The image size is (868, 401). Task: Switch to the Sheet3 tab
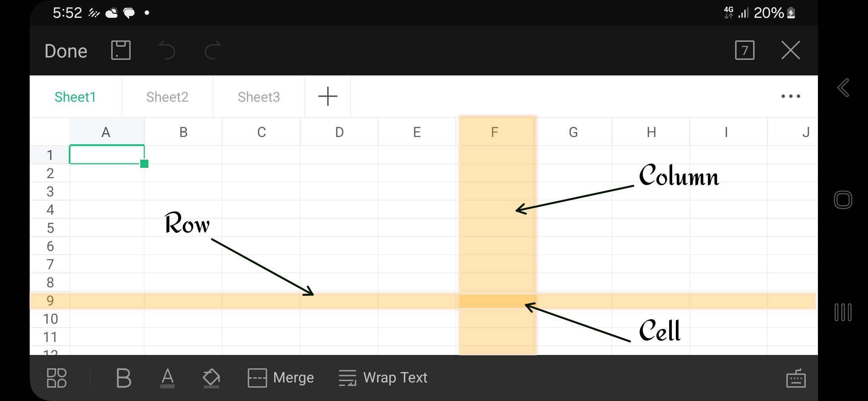(x=259, y=97)
